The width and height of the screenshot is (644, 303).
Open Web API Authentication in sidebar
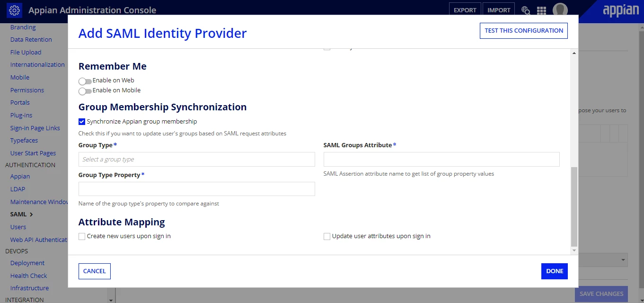point(39,240)
